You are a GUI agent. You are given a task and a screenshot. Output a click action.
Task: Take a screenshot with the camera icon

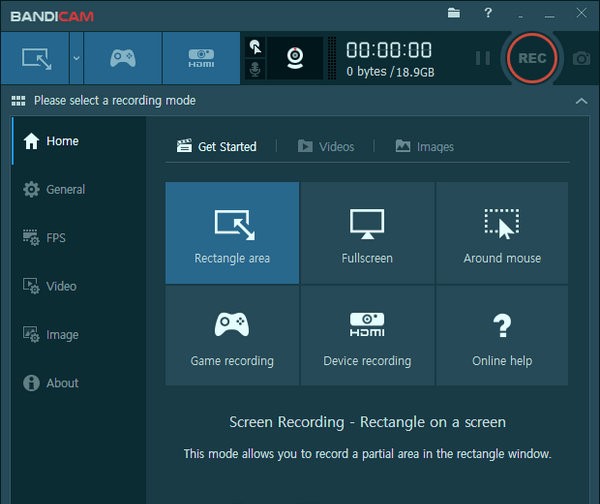point(581,59)
